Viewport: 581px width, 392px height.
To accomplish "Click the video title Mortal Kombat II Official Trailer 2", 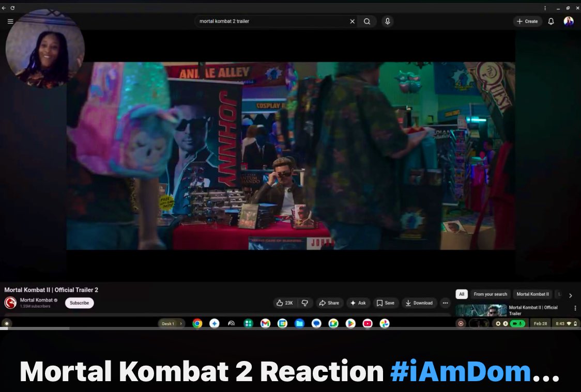I will pyautogui.click(x=51, y=290).
